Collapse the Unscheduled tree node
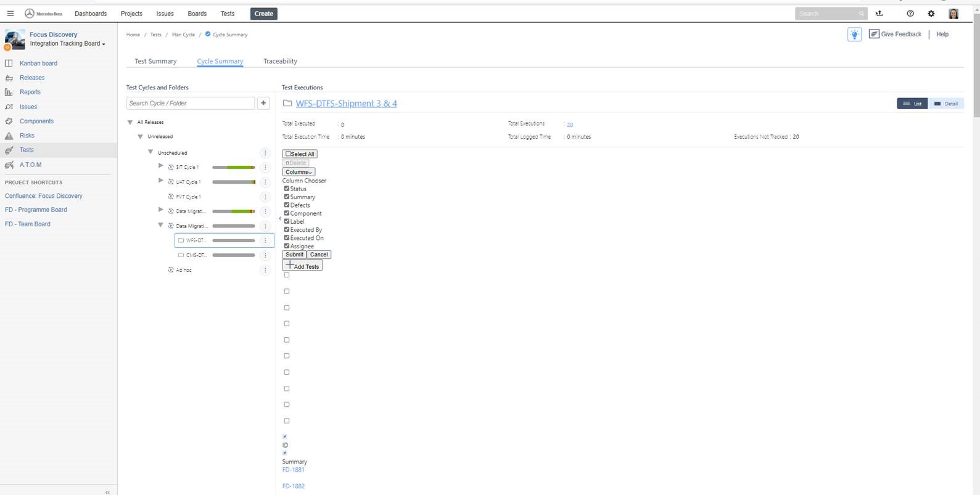 (x=150, y=152)
